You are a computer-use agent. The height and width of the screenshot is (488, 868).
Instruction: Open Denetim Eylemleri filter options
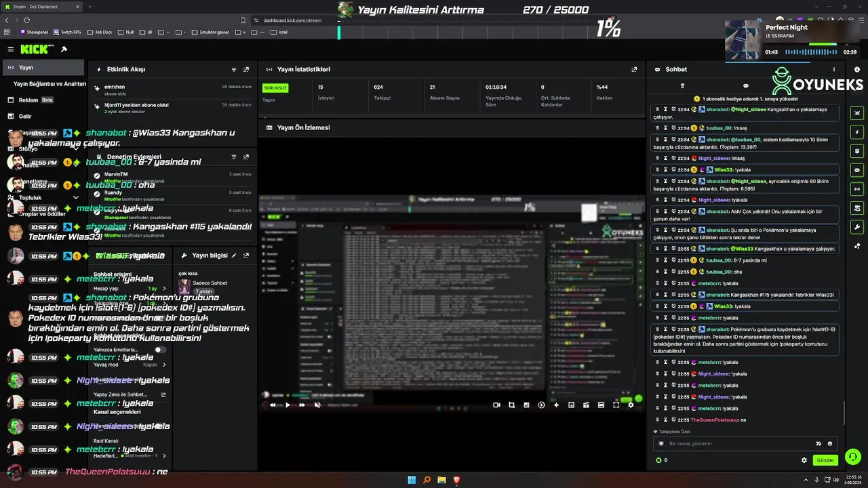tap(234, 157)
